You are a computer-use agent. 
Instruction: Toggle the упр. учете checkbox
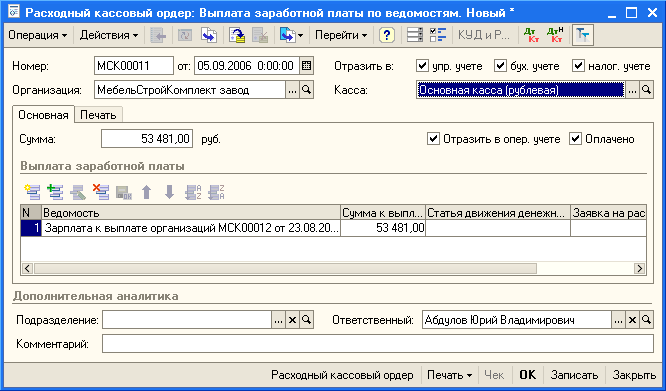click(x=422, y=66)
